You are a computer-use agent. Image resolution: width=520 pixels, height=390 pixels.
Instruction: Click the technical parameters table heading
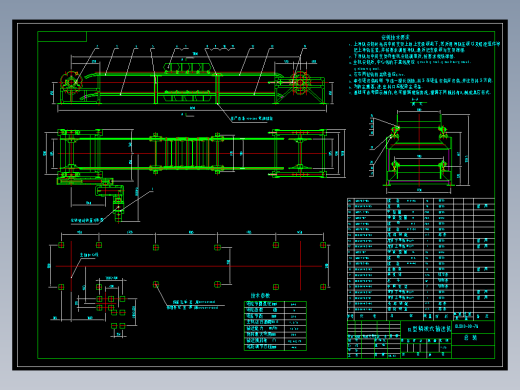click(x=260, y=296)
